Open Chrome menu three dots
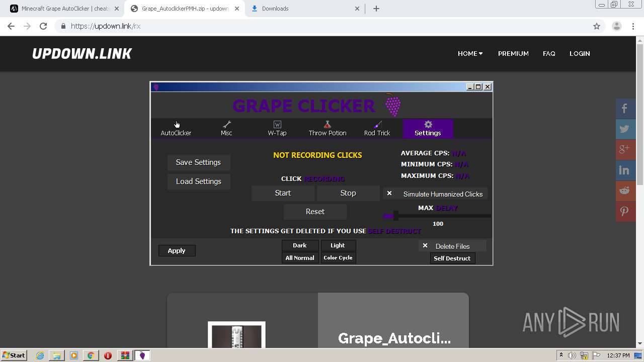Viewport: 644px width, 362px height. pos(633,26)
